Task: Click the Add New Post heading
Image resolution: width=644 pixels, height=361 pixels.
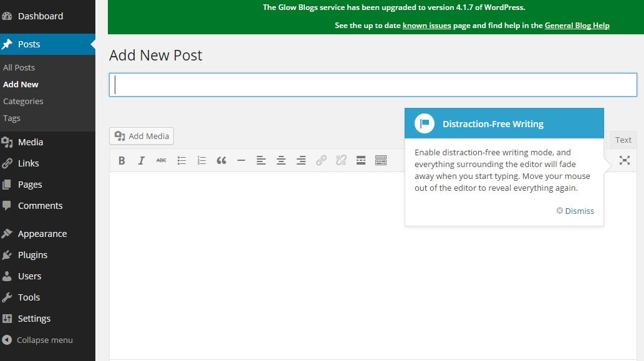Action: click(156, 55)
